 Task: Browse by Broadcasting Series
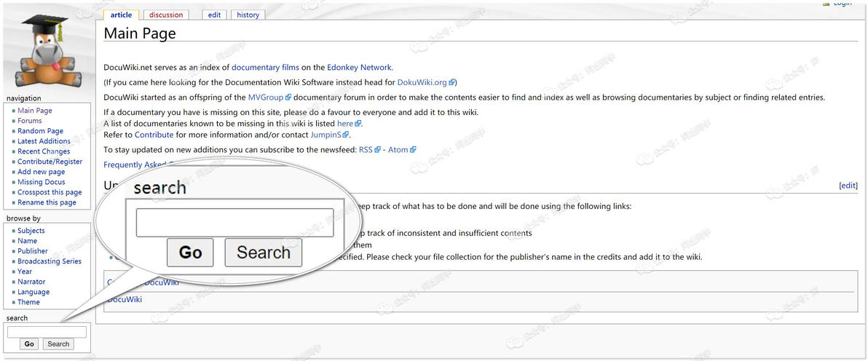click(x=50, y=261)
